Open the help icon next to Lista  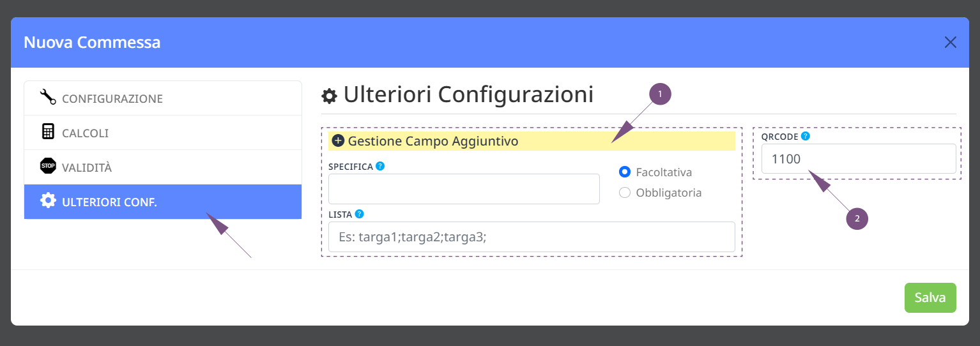coord(359,214)
